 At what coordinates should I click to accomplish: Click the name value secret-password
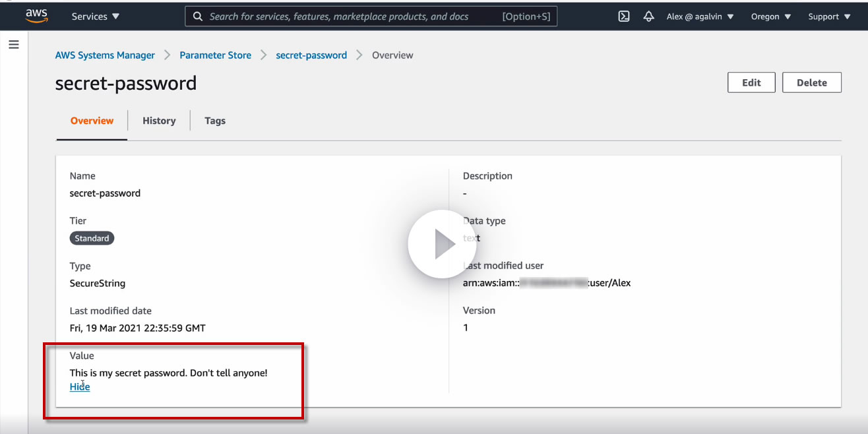[105, 193]
